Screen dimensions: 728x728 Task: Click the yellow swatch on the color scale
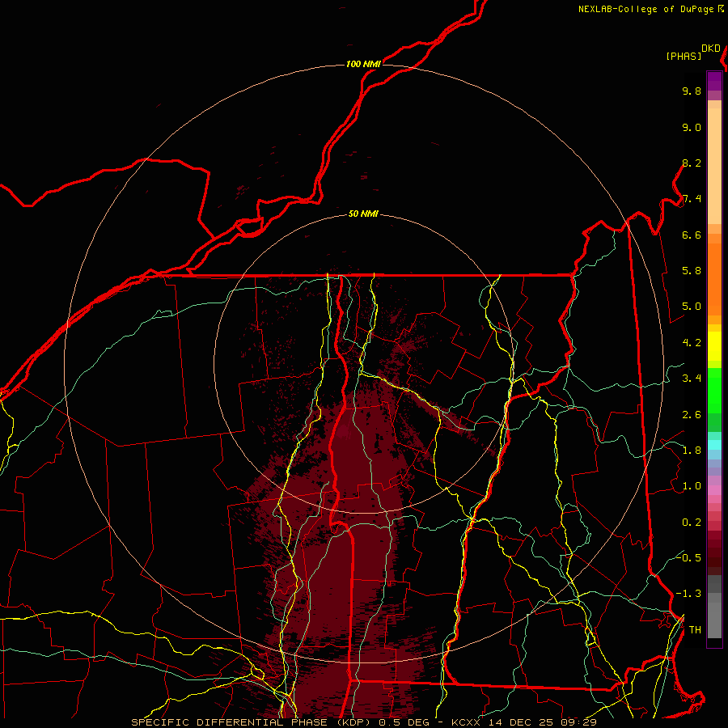[x=714, y=346]
